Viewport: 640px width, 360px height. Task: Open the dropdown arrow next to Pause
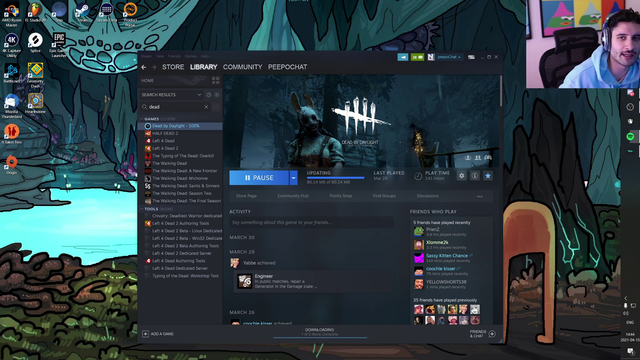[293, 178]
